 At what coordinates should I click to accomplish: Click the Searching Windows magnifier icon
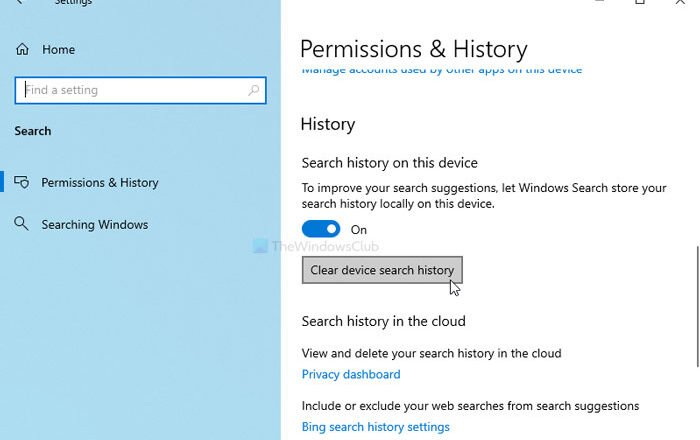tap(22, 224)
